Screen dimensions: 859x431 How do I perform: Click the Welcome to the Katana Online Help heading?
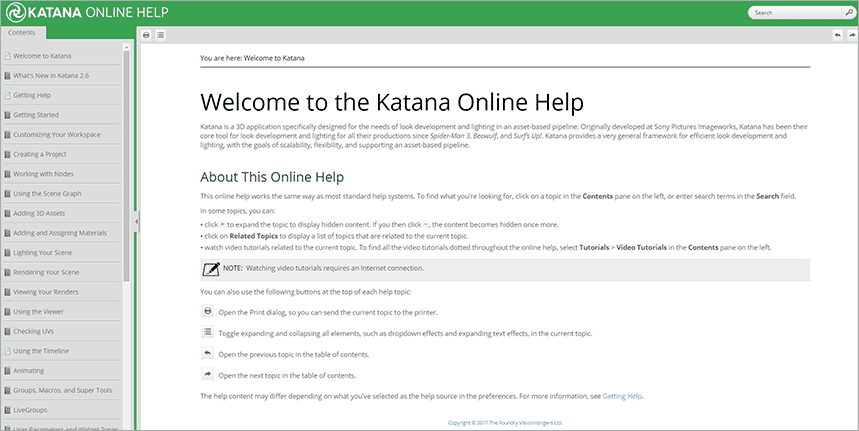pyautogui.click(x=392, y=102)
